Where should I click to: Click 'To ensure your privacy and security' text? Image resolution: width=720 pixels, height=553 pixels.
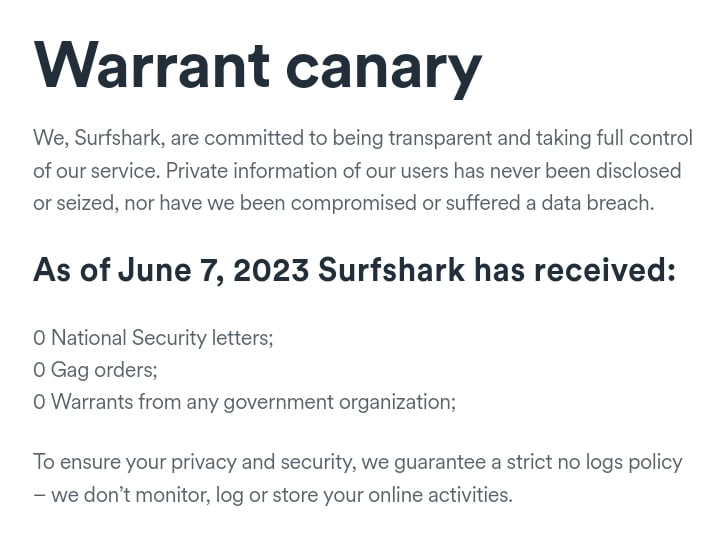(195, 463)
